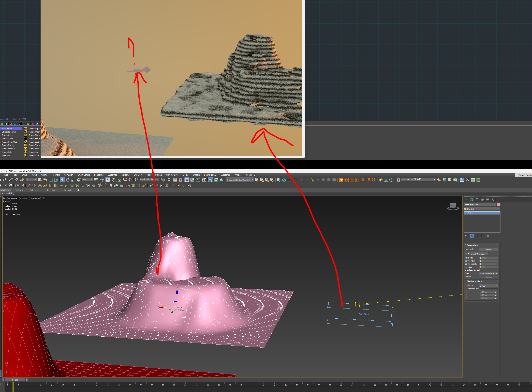This screenshot has height=392, width=532.
Task: Click the Plane001 mesh node button
Action: point(488,250)
